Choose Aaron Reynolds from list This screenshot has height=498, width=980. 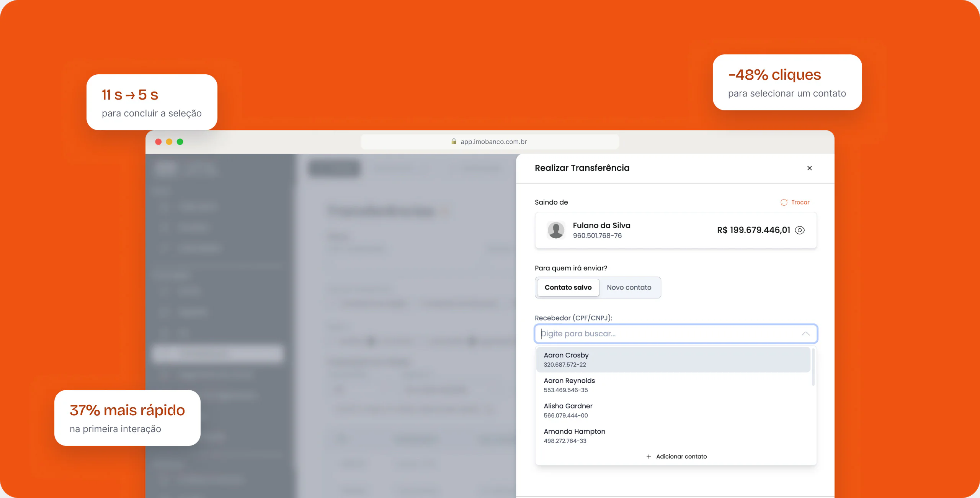pos(673,385)
